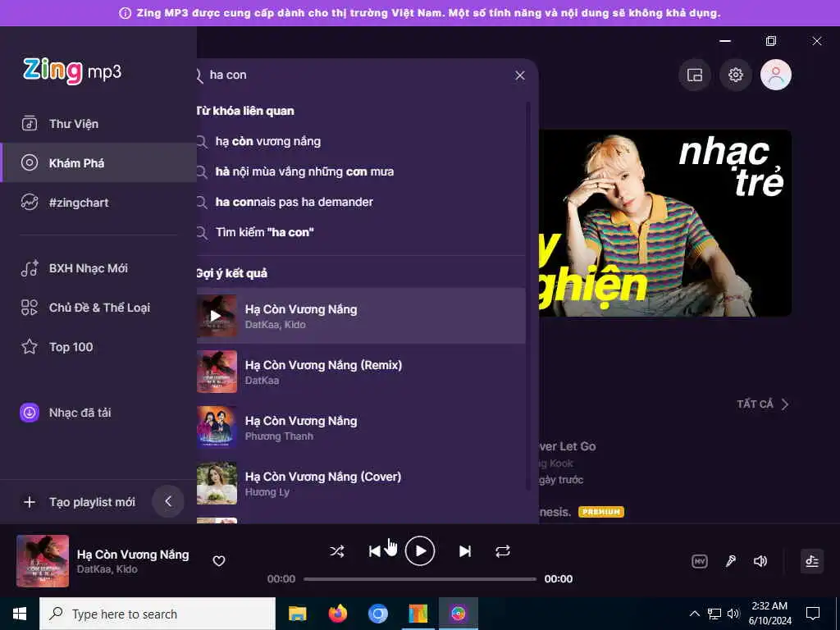The width and height of the screenshot is (840, 630).
Task: Show lyrics with microphone icon
Action: pos(730,561)
